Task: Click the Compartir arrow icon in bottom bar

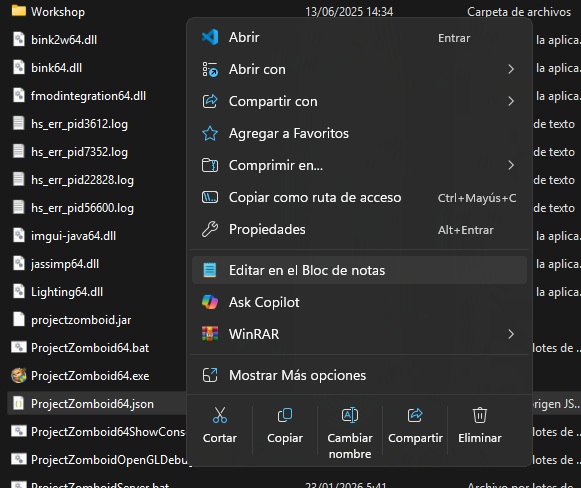Action: click(x=415, y=415)
